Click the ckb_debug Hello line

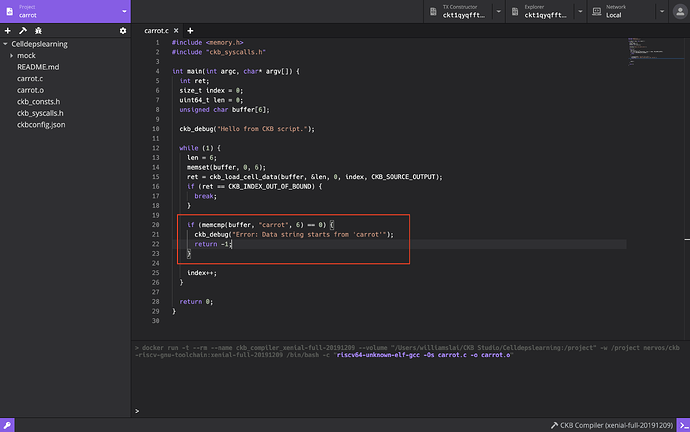247,129
